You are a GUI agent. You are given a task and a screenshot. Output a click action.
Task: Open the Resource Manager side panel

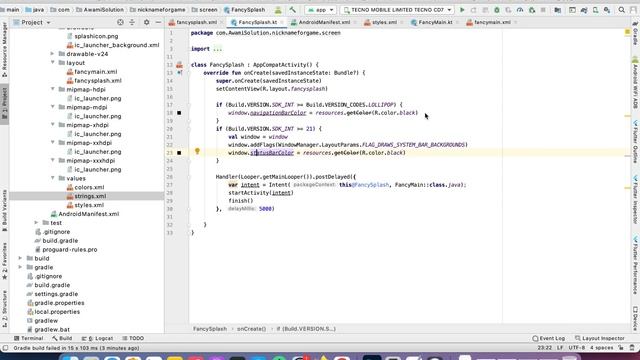[x=4, y=49]
